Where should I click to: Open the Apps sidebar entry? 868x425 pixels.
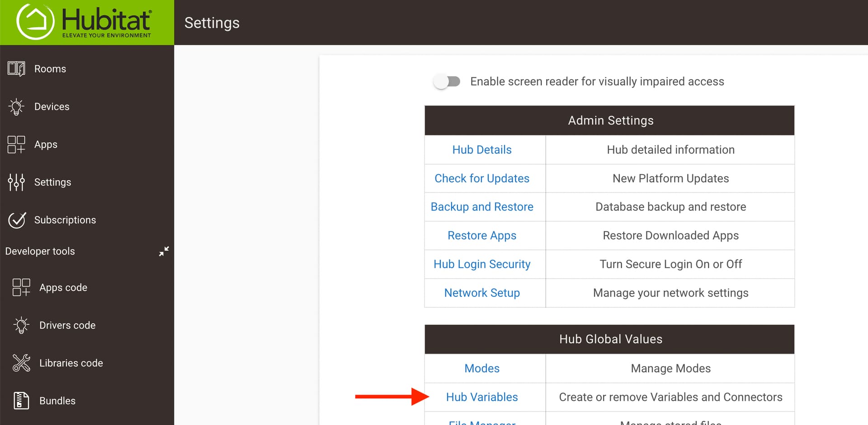[46, 145]
